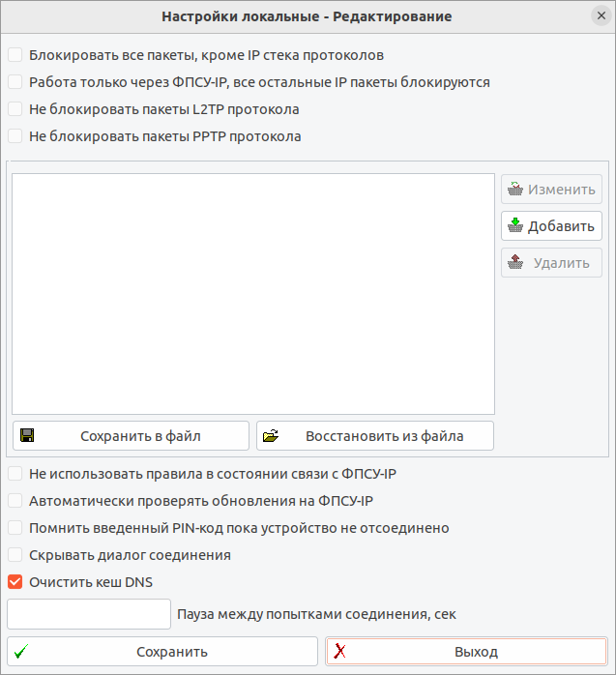Screen dimensions: 616x675
Task: Tick Не использовать правила в состоянии связи
Action: (15, 474)
